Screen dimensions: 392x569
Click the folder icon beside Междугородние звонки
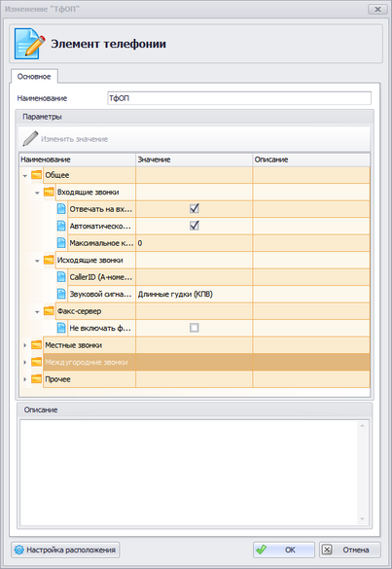pos(36,362)
